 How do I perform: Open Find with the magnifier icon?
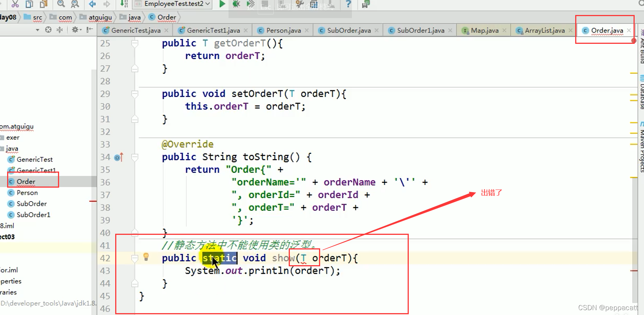61,4
